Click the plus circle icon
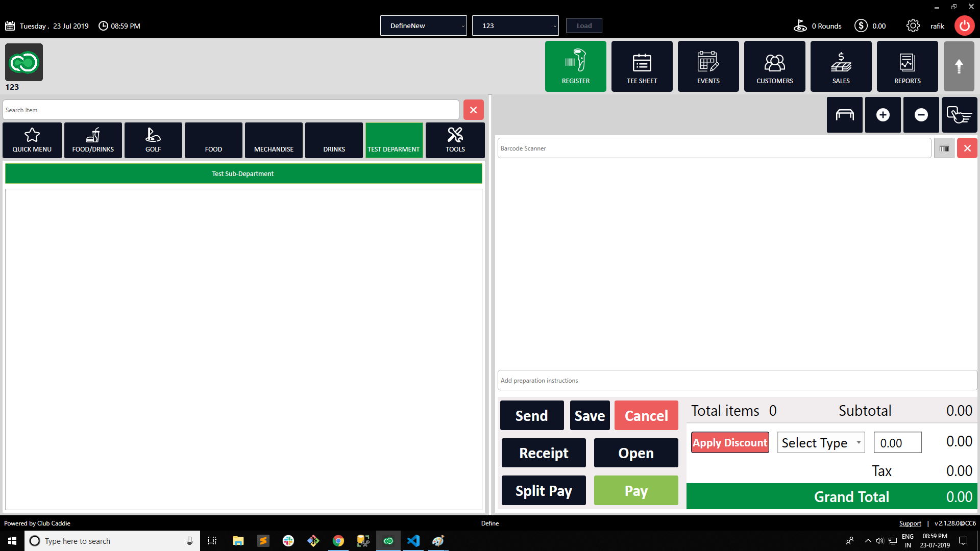The width and height of the screenshot is (980, 551). point(883,115)
